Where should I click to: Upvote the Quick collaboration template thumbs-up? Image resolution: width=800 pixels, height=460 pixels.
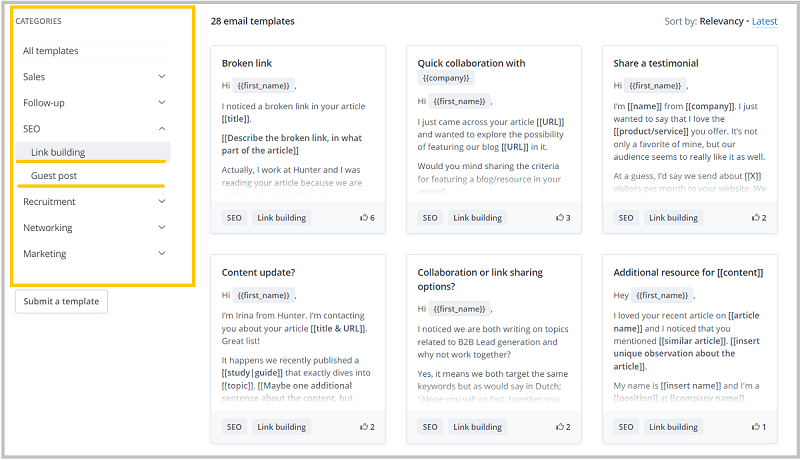(x=560, y=218)
